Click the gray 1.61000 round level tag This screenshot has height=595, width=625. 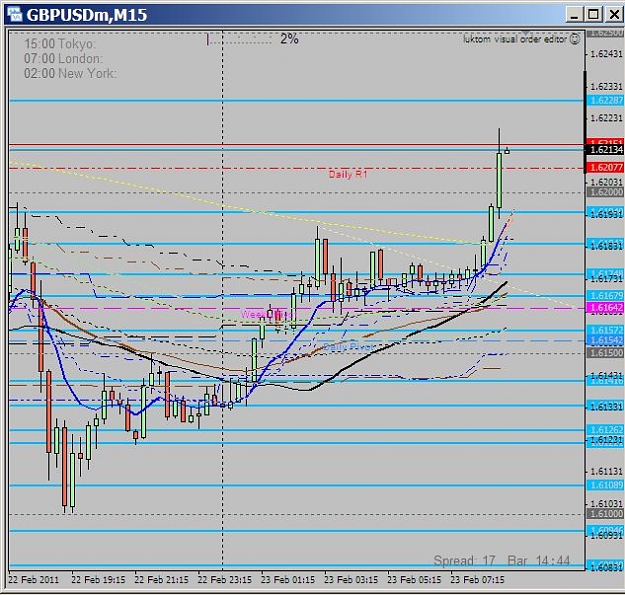pyautogui.click(x=605, y=513)
